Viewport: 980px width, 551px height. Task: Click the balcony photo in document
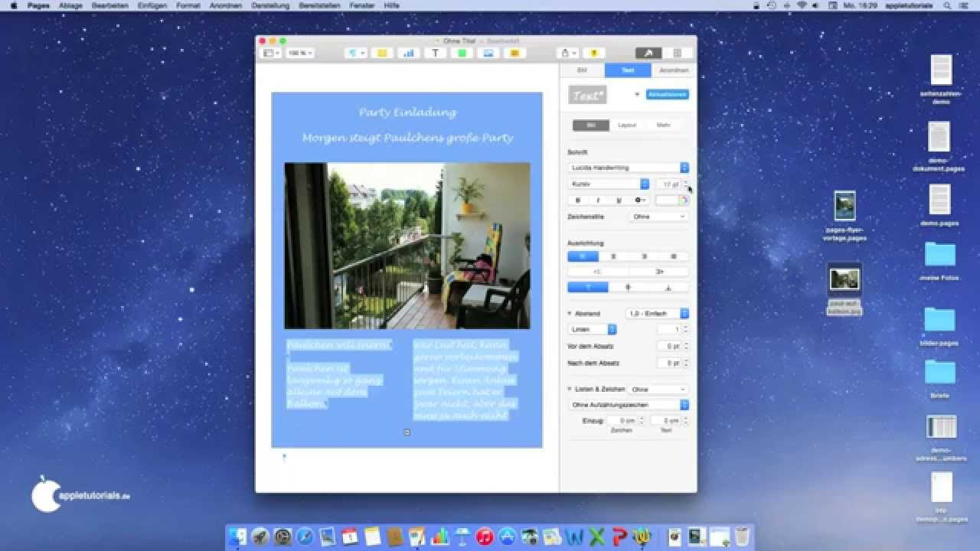pyautogui.click(x=407, y=246)
